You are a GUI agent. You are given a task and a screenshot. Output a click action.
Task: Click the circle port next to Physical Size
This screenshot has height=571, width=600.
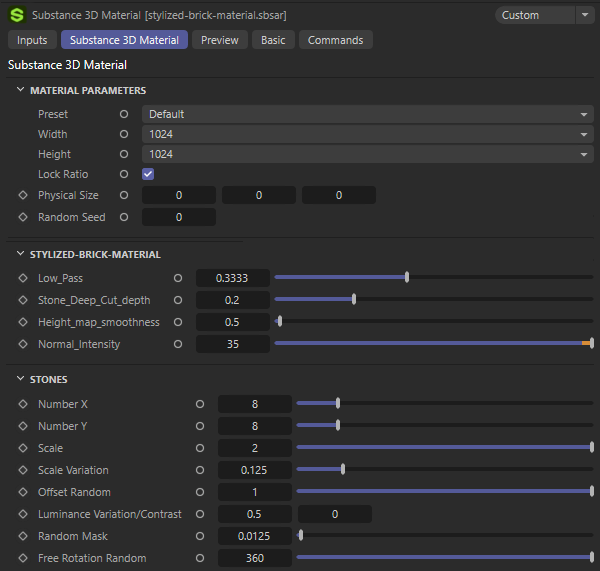tap(124, 195)
